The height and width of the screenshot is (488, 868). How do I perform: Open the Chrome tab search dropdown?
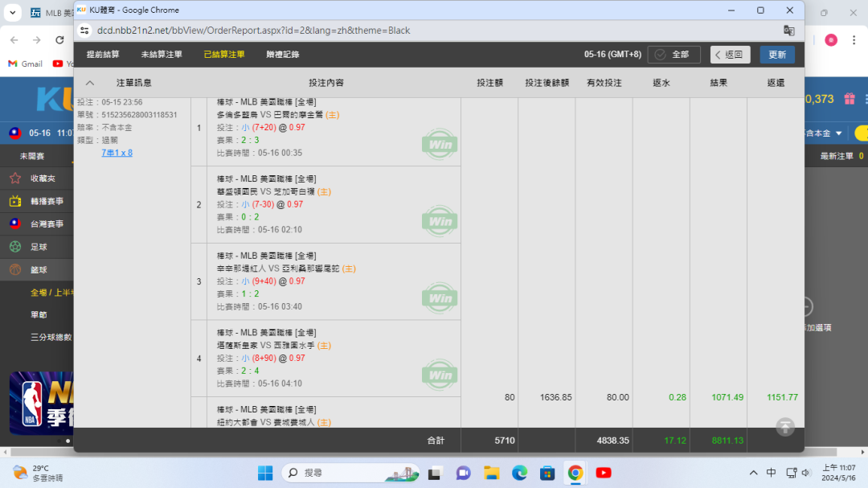pyautogui.click(x=12, y=13)
